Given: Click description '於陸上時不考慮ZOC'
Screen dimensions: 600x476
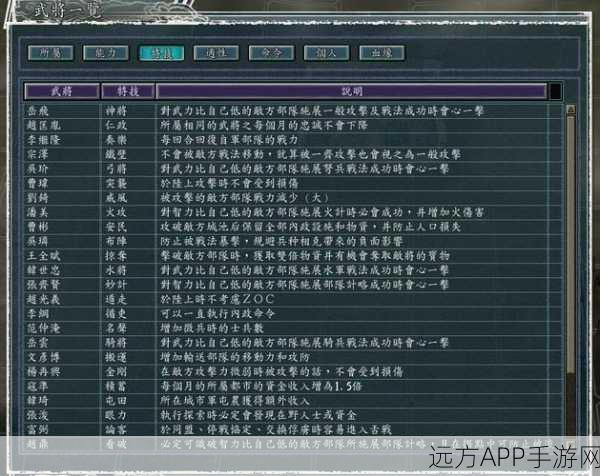Looking at the screenshot, I should [x=217, y=299].
